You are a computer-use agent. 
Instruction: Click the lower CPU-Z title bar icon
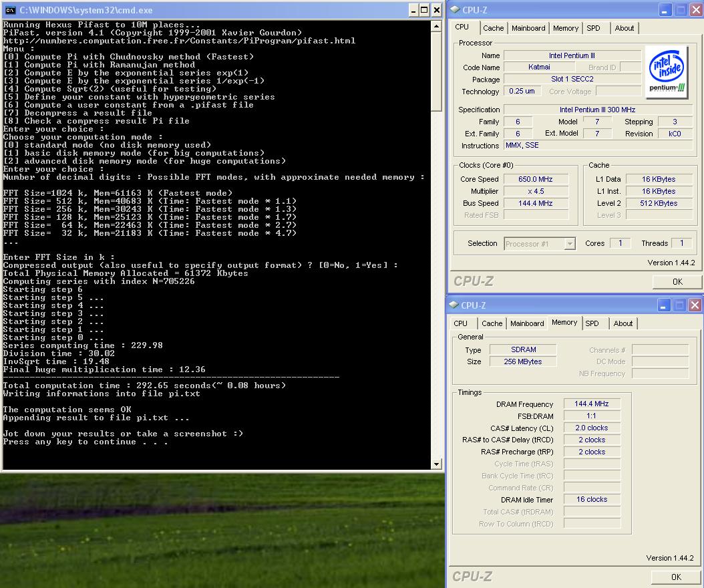click(x=454, y=305)
